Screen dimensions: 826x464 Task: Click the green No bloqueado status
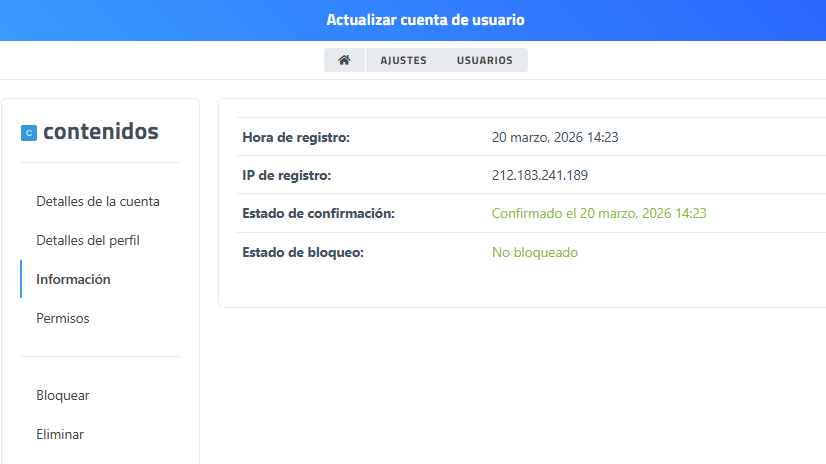click(x=534, y=252)
